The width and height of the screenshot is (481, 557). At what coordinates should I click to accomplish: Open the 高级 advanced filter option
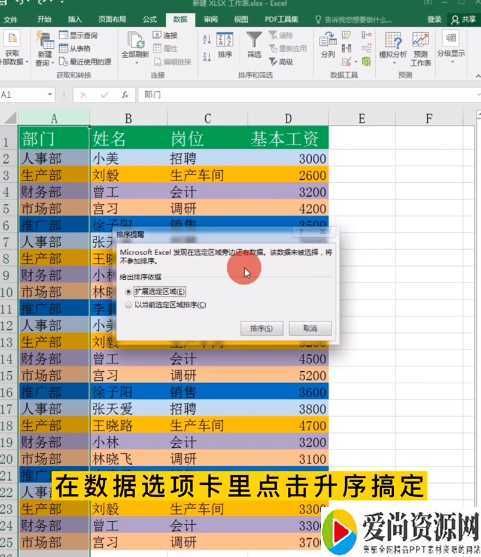281,61
